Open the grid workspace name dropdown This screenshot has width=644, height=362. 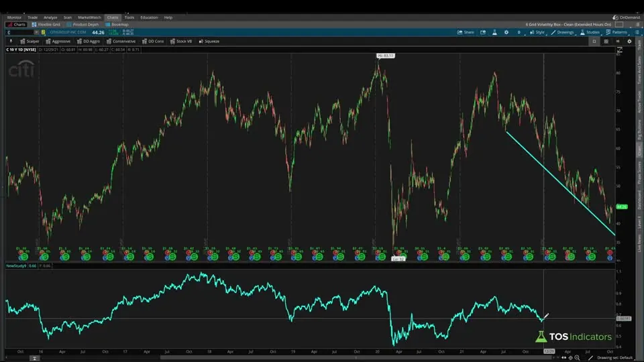(x=568, y=24)
